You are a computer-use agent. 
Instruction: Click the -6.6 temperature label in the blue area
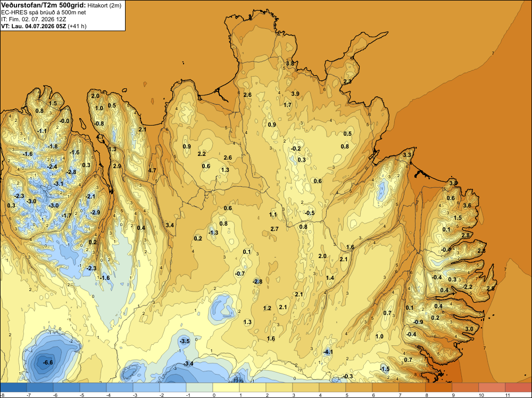pos(48,362)
